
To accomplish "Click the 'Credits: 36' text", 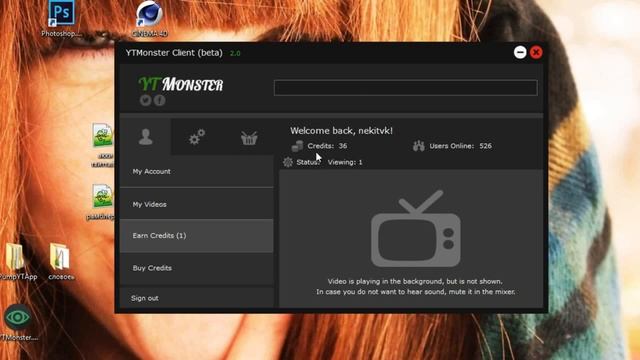I will 327,146.
